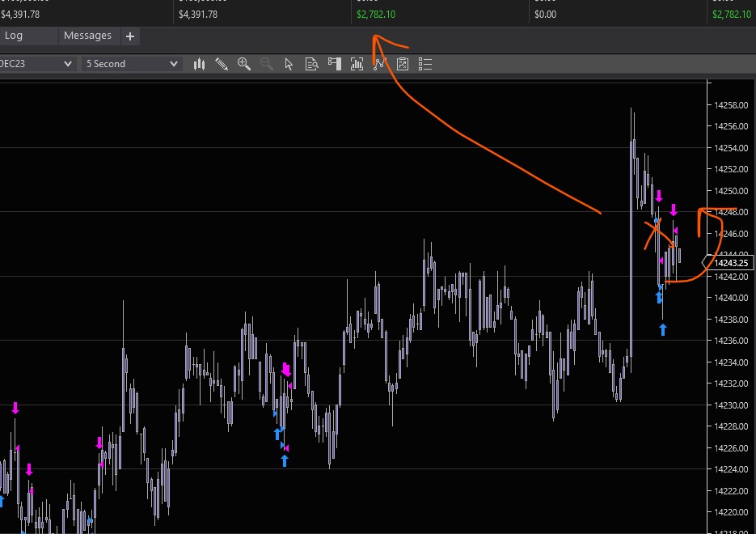The height and width of the screenshot is (534, 756).
Task: Click the 14224.00 price axis label
Action: (731, 469)
